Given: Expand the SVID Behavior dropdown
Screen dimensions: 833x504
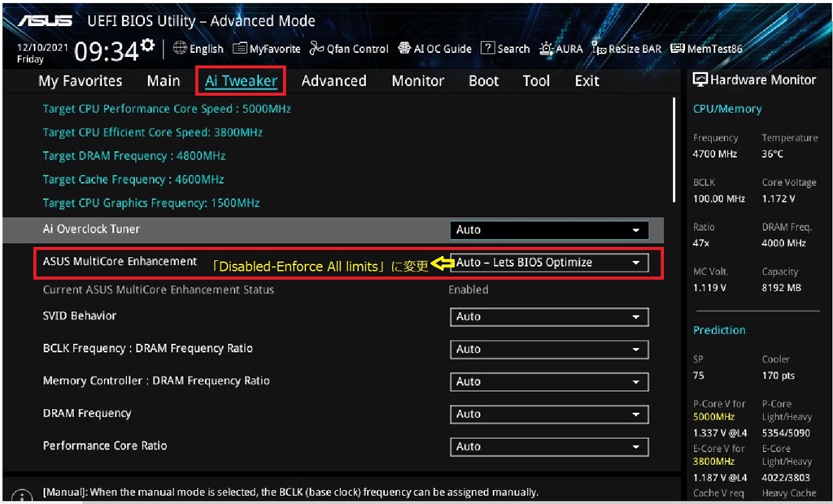Looking at the screenshot, I should [x=549, y=316].
